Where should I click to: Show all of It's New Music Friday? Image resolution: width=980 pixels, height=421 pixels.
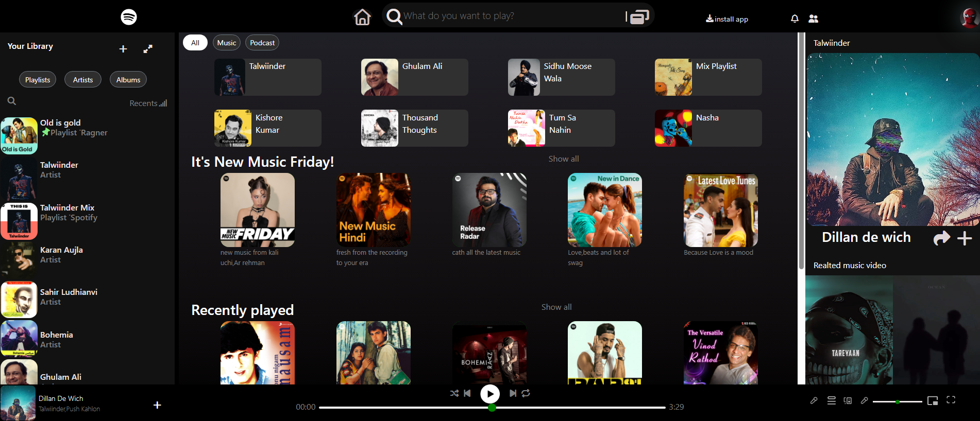[x=564, y=159]
